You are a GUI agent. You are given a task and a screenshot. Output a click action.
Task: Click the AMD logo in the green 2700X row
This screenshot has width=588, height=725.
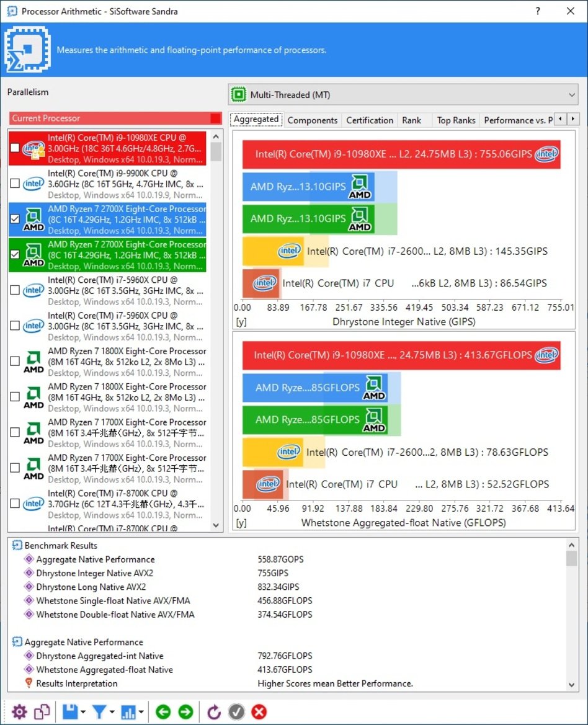pyautogui.click(x=33, y=255)
